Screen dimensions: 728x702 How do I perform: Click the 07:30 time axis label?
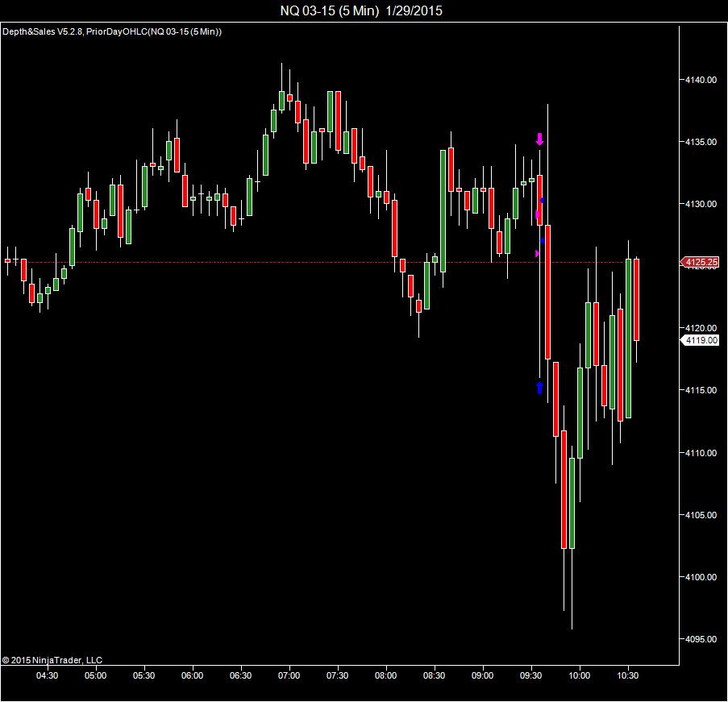click(x=337, y=675)
